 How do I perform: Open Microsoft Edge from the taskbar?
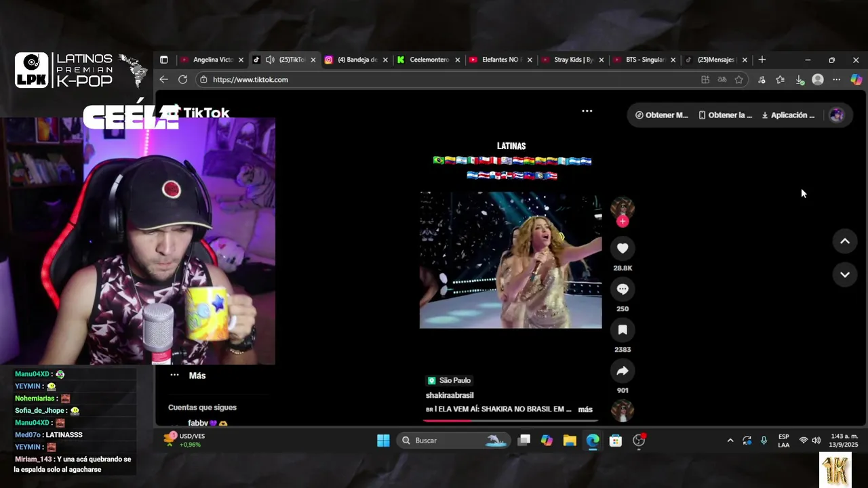593,441
